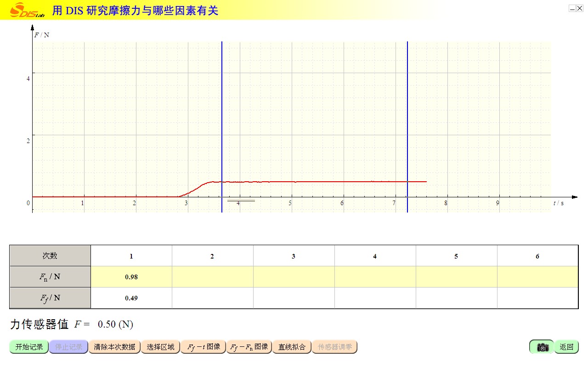This screenshot has width=588, height=368.
Task: Click the empty Ff cell in column 3
Action: (294, 298)
